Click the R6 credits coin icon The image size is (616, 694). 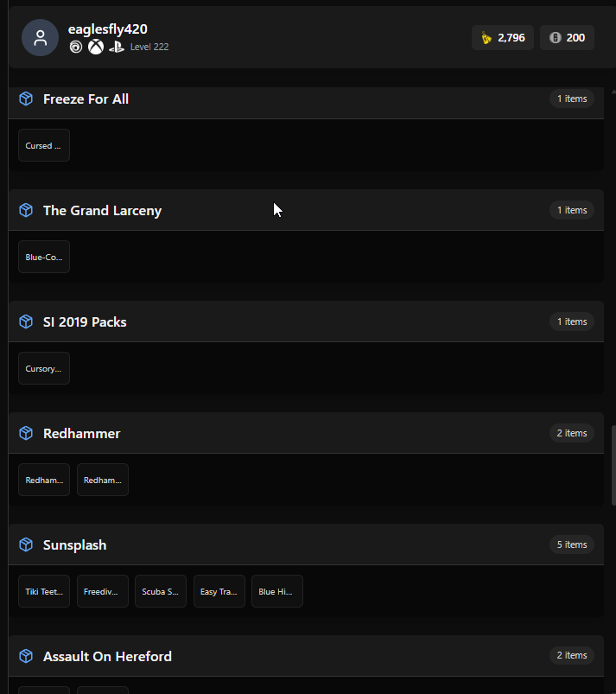(555, 38)
